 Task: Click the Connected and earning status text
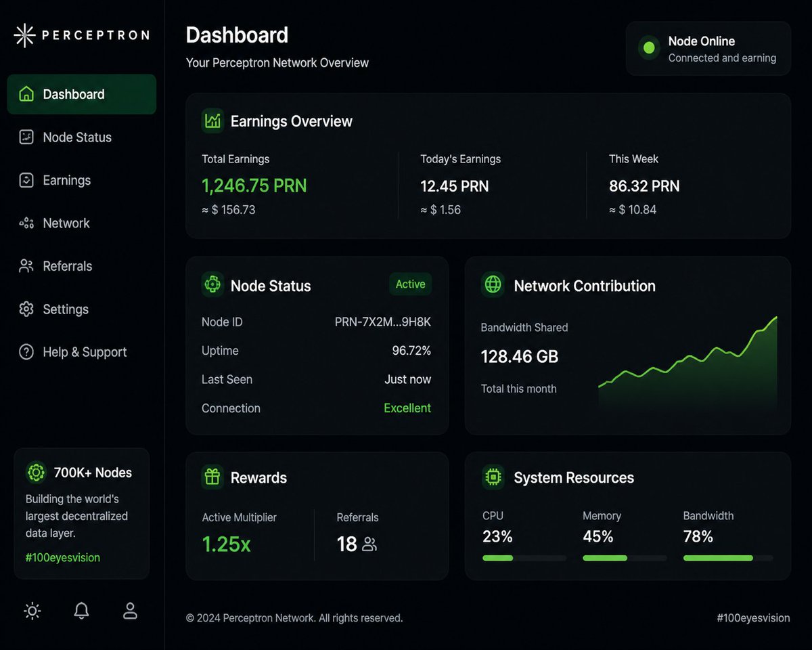pyautogui.click(x=722, y=58)
